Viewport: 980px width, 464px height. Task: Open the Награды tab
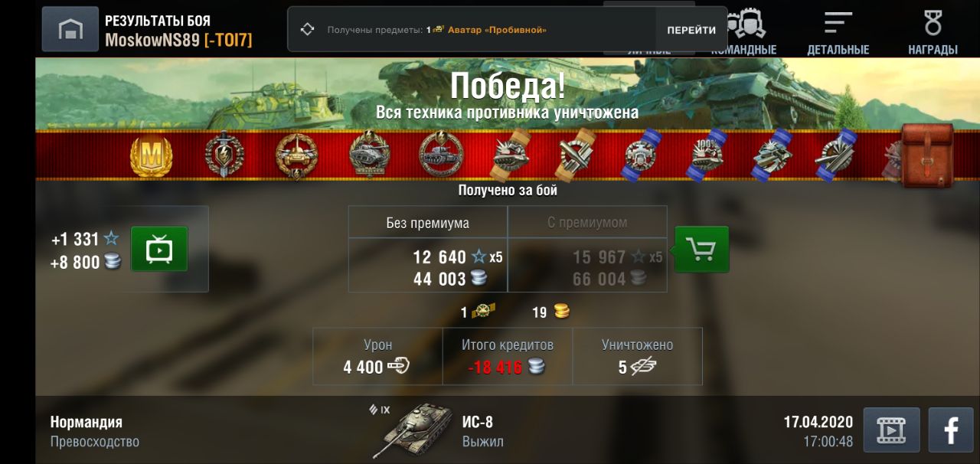(x=933, y=31)
